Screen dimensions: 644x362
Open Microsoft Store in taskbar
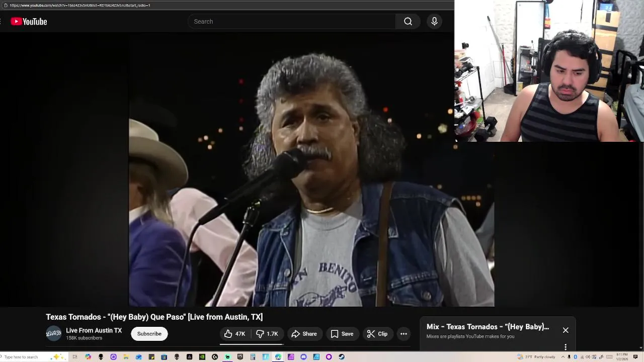(164, 357)
